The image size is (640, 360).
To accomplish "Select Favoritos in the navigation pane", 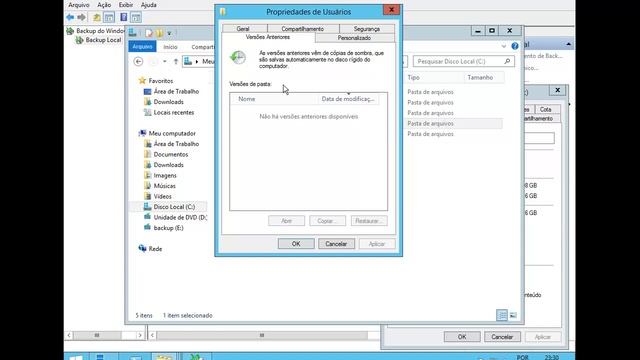I will (160, 81).
